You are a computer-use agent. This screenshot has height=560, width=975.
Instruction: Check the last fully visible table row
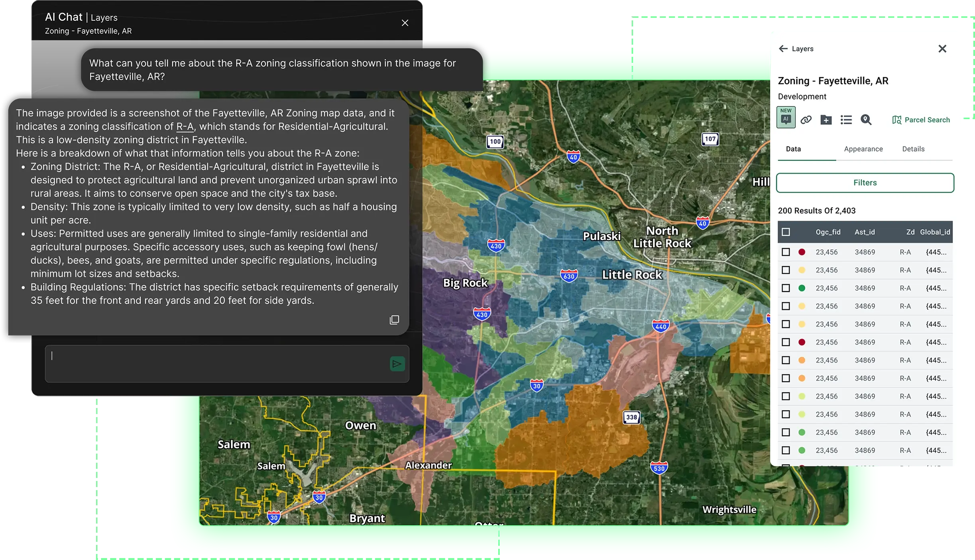point(786,450)
